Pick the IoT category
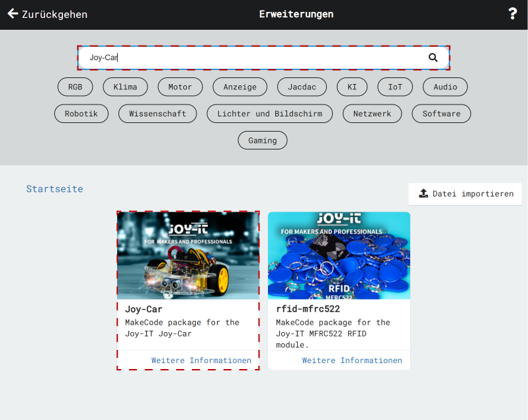Screen dimensions: 528x420 tap(395, 87)
